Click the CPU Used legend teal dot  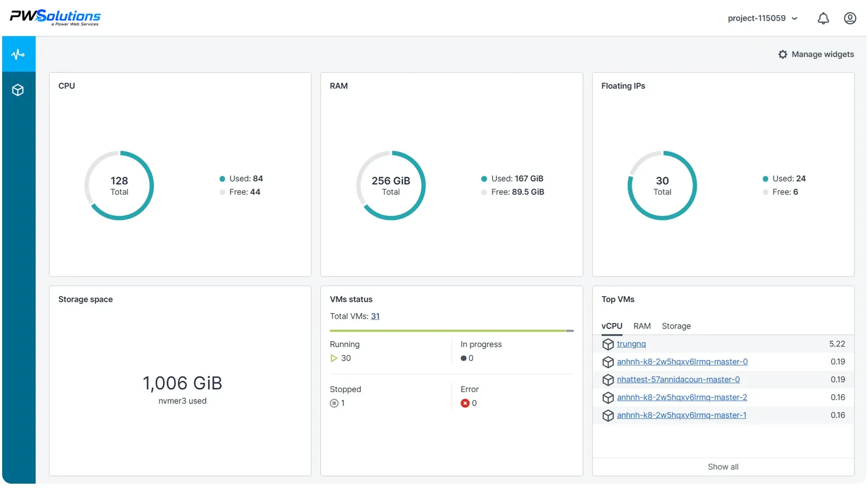pyautogui.click(x=222, y=179)
